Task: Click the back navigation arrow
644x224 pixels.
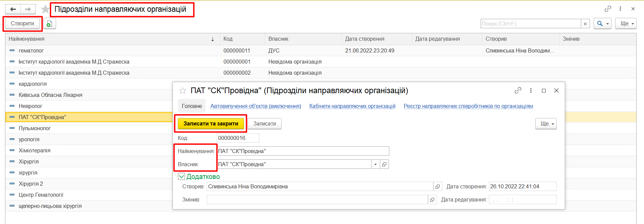Action: [13, 9]
